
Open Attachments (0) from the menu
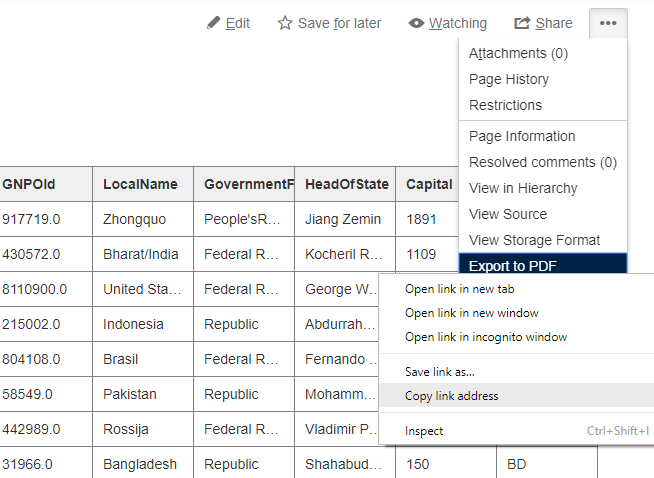[x=518, y=53]
